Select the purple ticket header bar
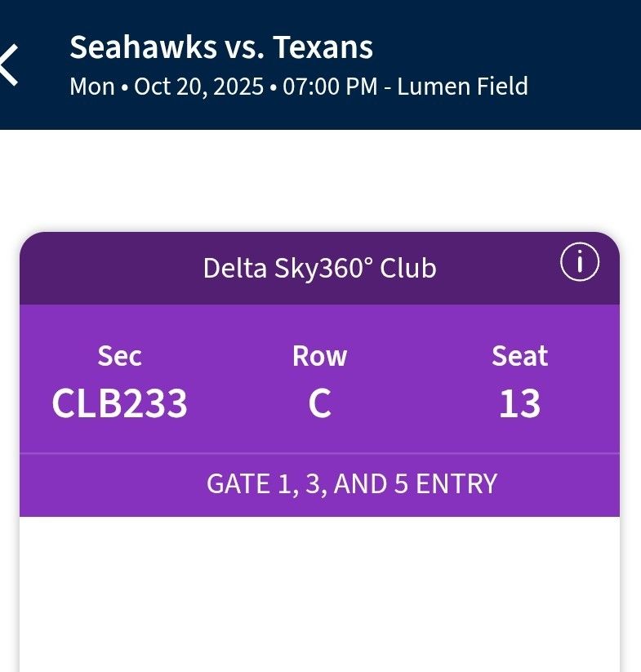Screen dimensions: 641x672 pyautogui.click(x=318, y=268)
